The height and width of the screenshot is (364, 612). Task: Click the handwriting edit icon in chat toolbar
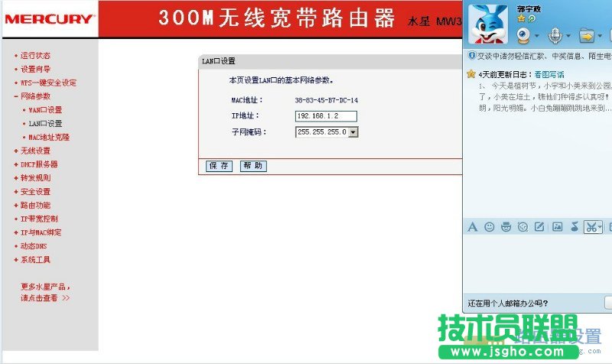coord(539,226)
